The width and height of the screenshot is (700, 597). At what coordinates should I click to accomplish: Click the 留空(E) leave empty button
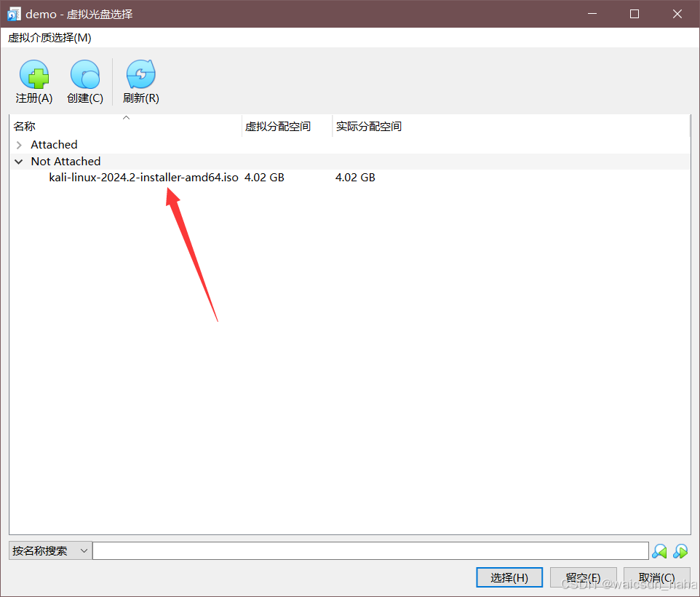click(x=583, y=578)
